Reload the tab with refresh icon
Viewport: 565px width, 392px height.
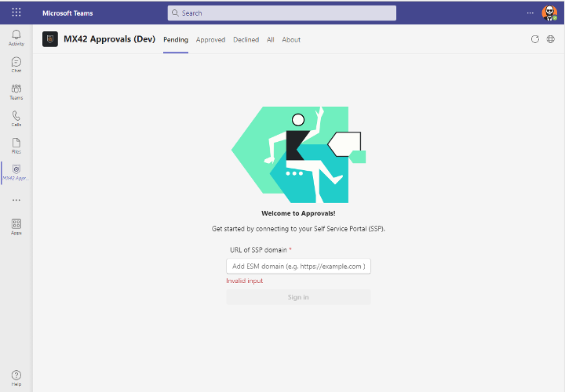click(x=535, y=39)
